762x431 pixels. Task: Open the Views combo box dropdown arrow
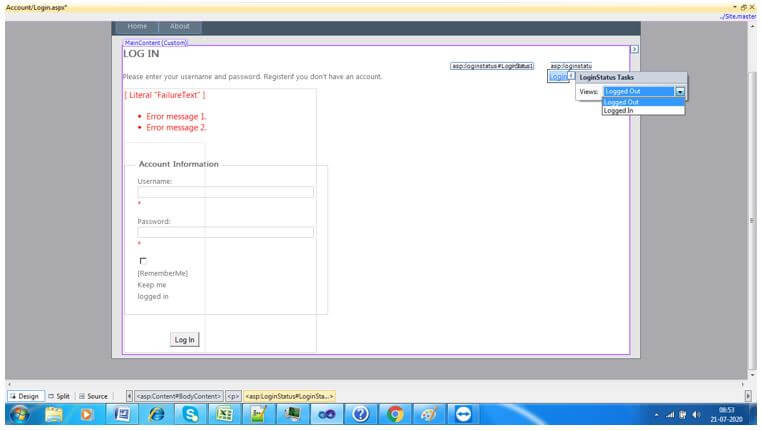680,91
